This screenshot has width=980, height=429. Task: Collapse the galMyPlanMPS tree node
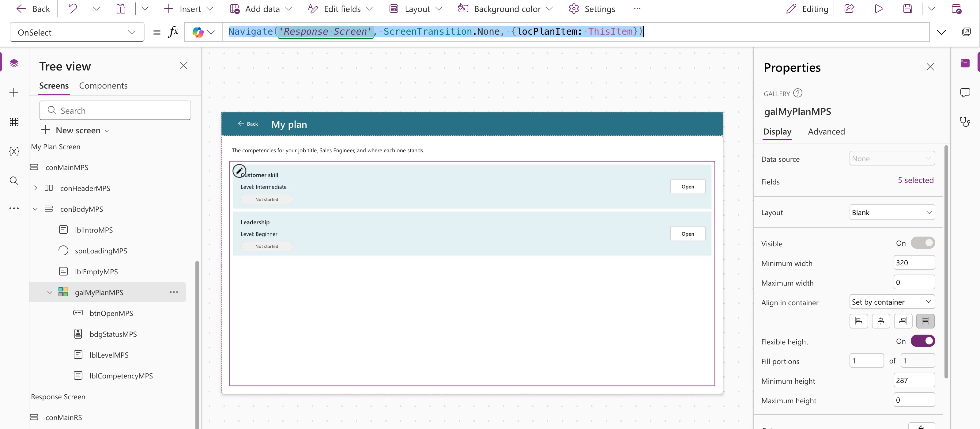(50, 292)
